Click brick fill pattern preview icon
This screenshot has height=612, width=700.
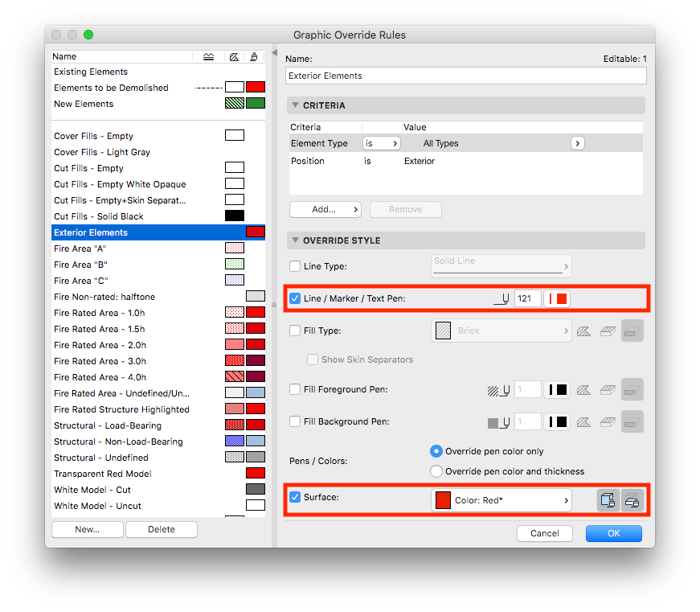coord(443,331)
